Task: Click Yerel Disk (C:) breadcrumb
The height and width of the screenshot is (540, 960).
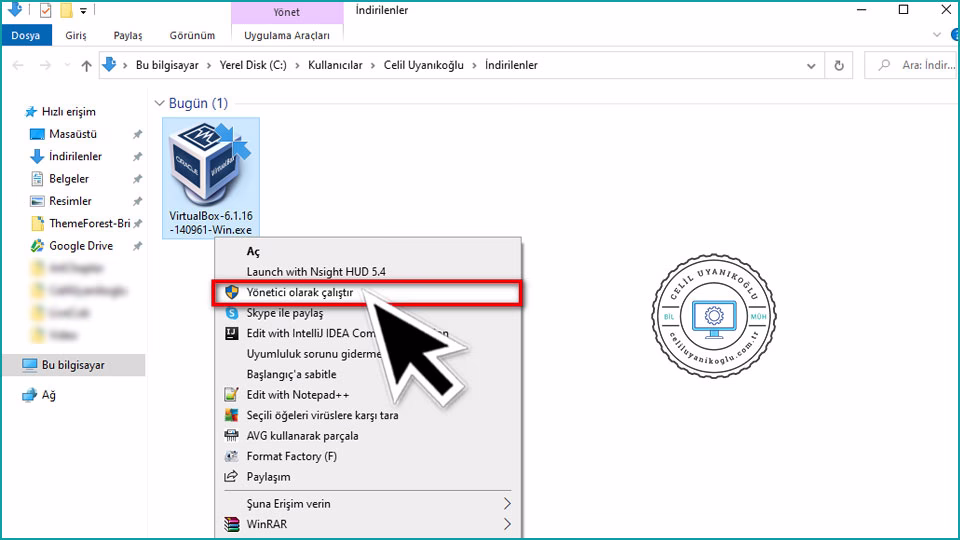Action: [253, 66]
